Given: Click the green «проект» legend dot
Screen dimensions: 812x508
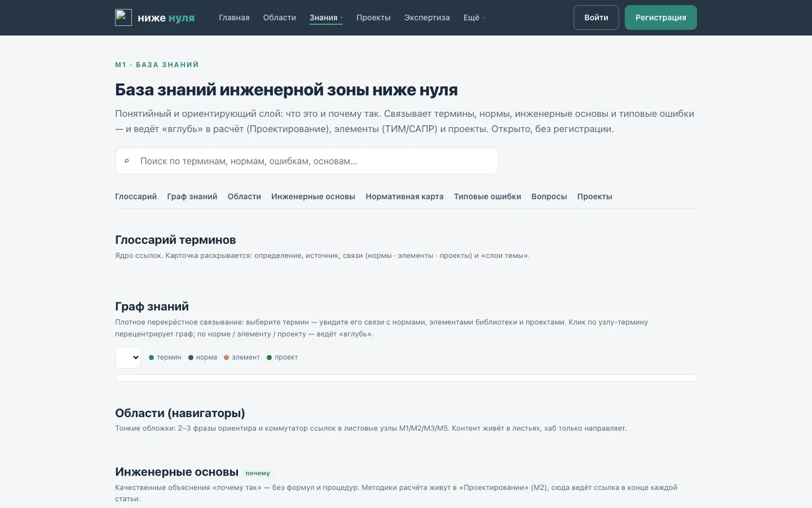Looking at the screenshot, I should [270, 358].
